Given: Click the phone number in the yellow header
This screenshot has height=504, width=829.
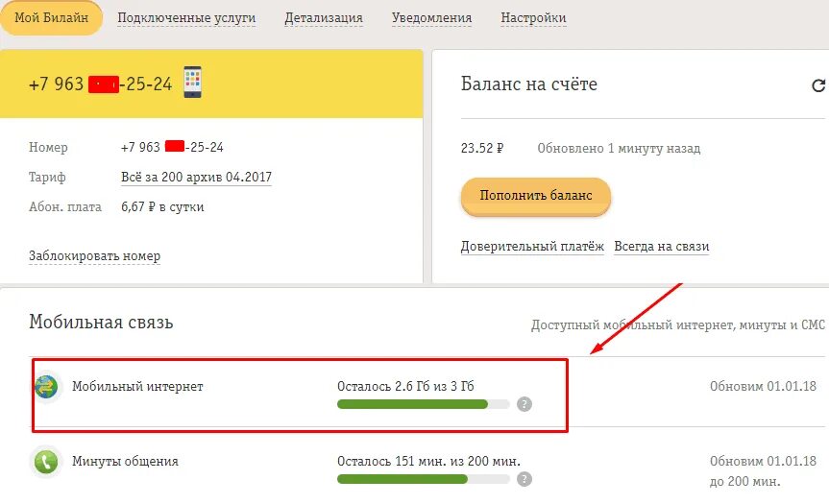Looking at the screenshot, I should point(101,84).
